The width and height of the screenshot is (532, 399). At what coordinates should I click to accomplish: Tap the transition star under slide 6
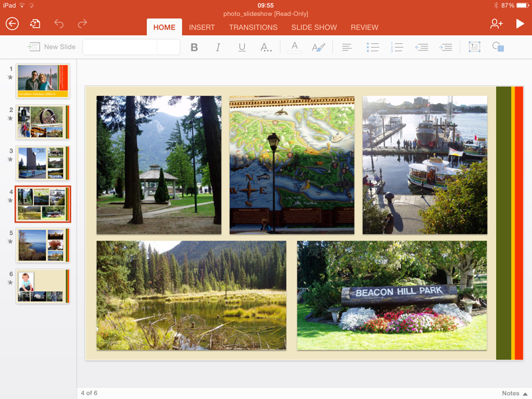[10, 282]
